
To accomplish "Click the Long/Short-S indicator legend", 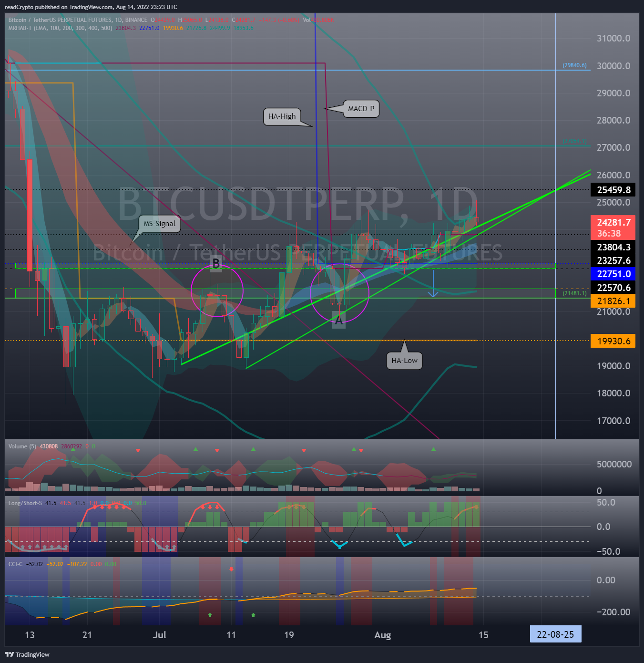I will pyautogui.click(x=25, y=503).
